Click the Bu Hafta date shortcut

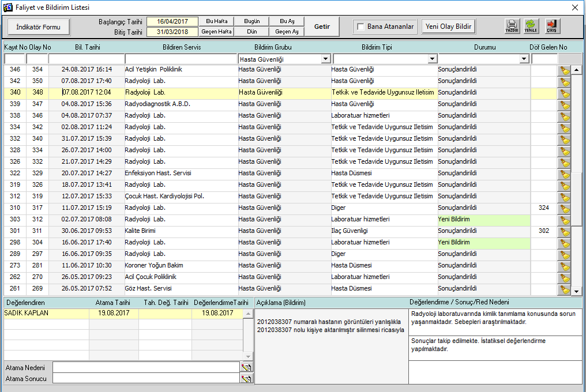[x=216, y=21]
